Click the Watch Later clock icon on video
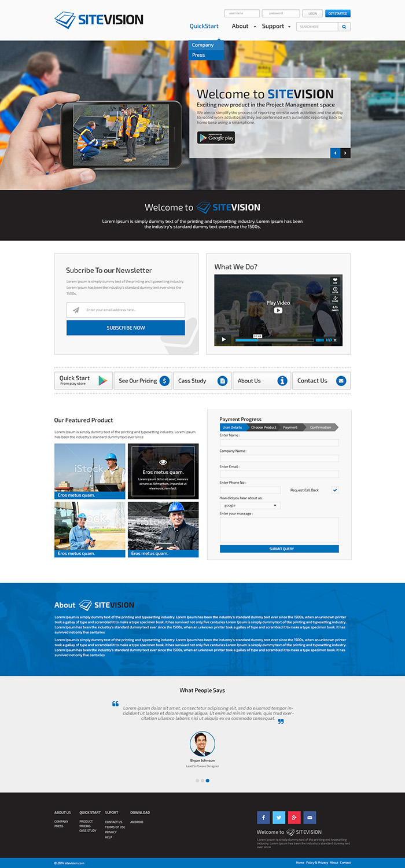405x868 pixels. (335, 290)
